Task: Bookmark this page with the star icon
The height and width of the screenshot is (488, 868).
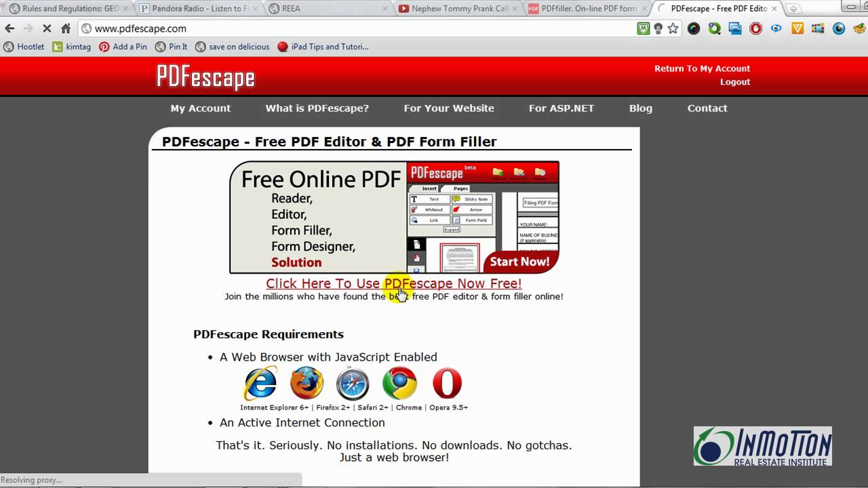Action: (673, 28)
